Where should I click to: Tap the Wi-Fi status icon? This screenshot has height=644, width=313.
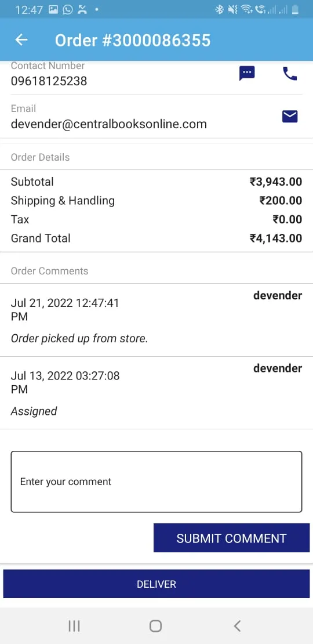tap(246, 9)
